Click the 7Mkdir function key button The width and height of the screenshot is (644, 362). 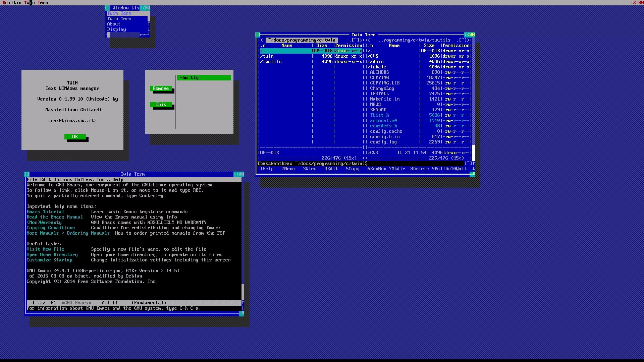tap(397, 169)
